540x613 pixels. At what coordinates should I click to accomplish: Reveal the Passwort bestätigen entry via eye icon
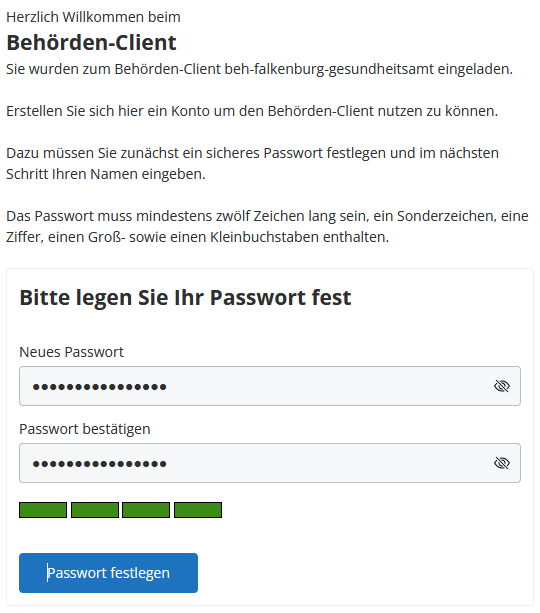tap(502, 463)
